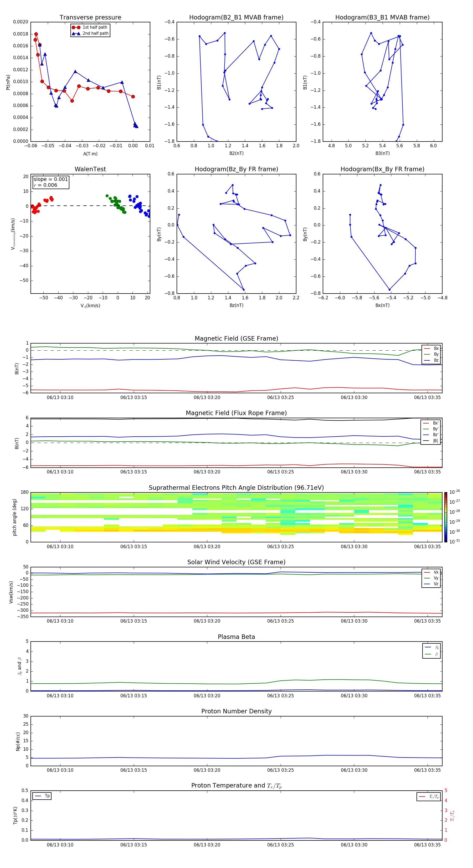Click the 'A(T·m)' x-axis label
The image size is (473, 868).
click(x=90, y=154)
